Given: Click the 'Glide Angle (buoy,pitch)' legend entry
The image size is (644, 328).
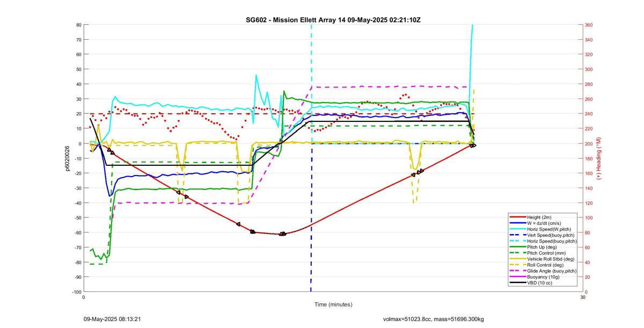Looking at the screenshot, I should (543, 271).
